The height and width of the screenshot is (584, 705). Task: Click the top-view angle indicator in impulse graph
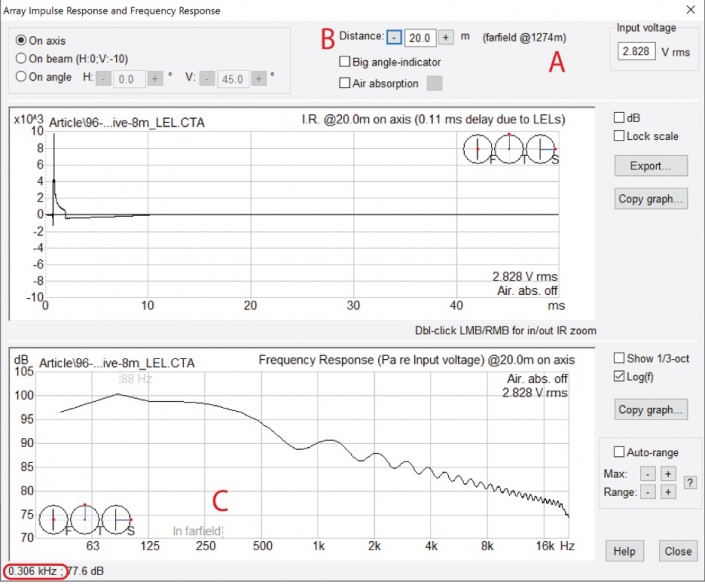(510, 150)
